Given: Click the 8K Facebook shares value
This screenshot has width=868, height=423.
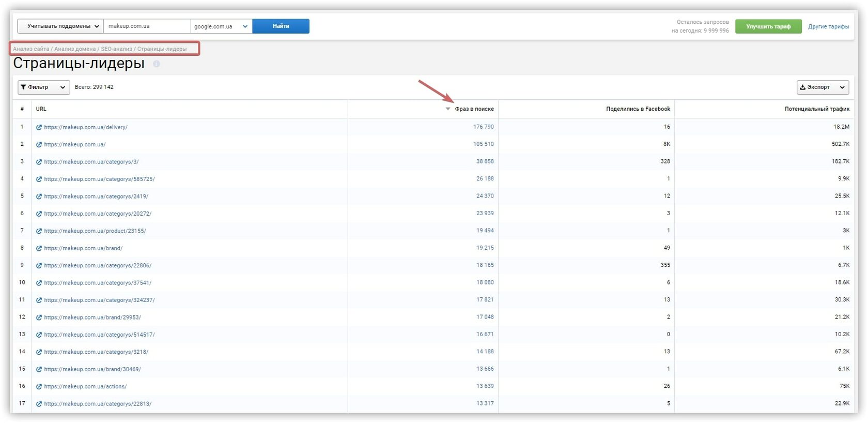Looking at the screenshot, I should point(667,144).
